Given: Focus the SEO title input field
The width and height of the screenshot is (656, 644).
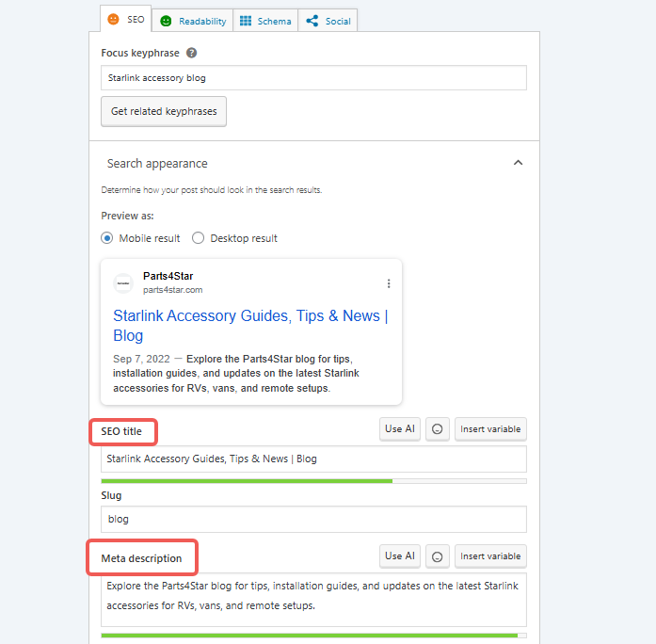Looking at the screenshot, I should click(313, 459).
